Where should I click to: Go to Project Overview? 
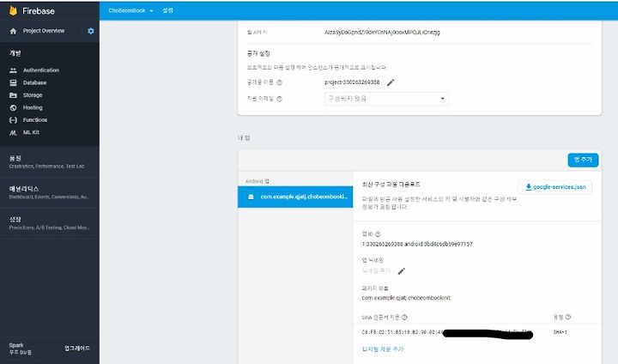coord(44,31)
